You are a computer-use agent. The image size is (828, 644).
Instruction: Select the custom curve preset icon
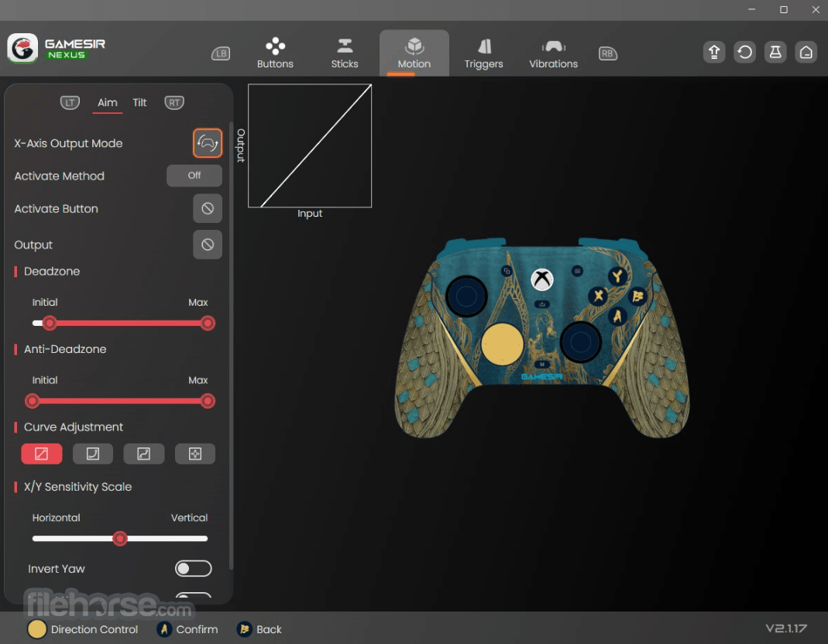[195, 454]
